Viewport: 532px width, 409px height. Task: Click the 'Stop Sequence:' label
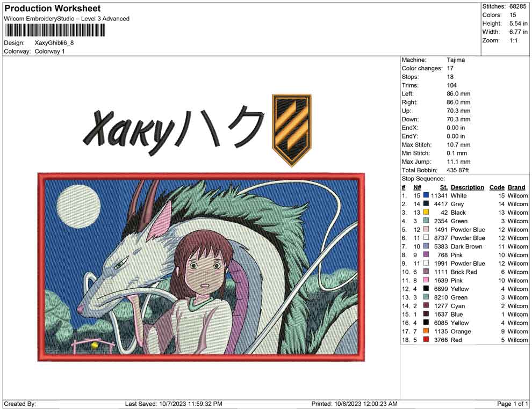(423, 179)
